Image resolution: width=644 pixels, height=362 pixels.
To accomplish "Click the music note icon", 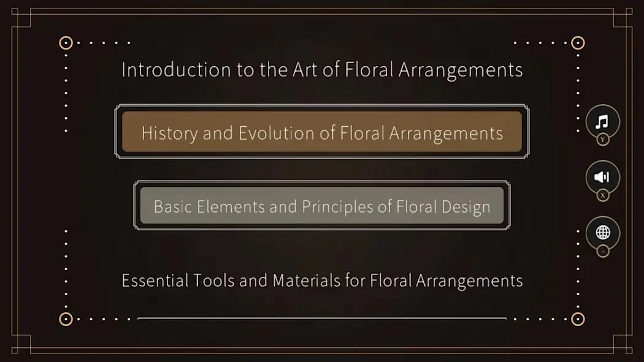I will 602,121.
